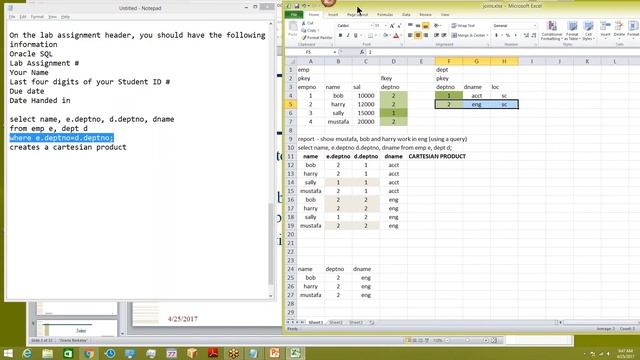This screenshot has height=360, width=640.
Task: Select the Sheet3 worksheet tab
Action: [356, 322]
